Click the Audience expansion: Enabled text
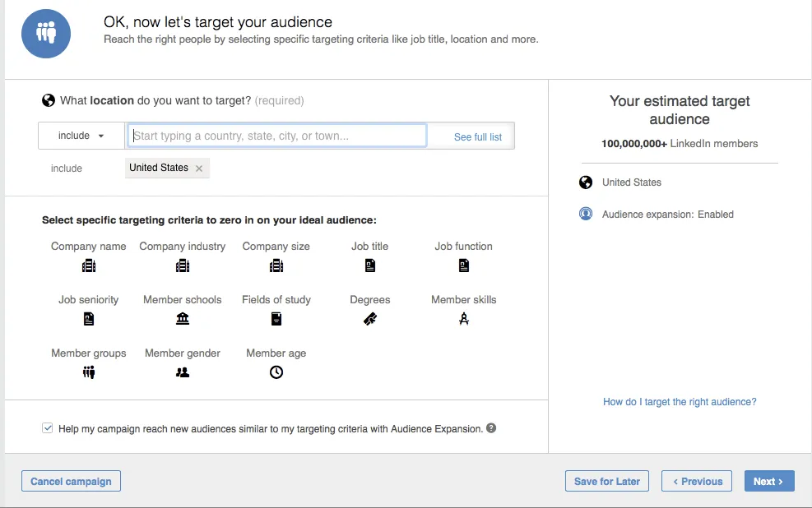 click(x=667, y=215)
